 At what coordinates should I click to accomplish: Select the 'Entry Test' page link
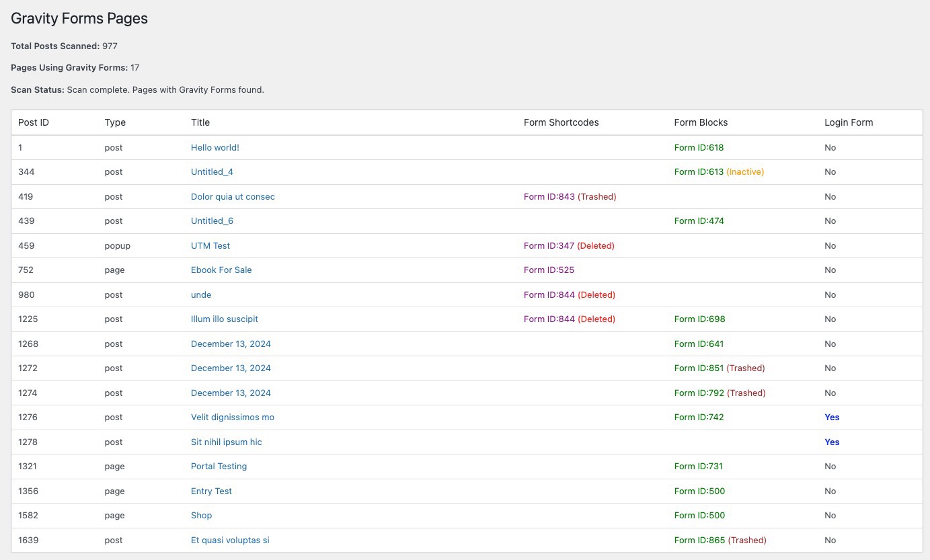(211, 491)
